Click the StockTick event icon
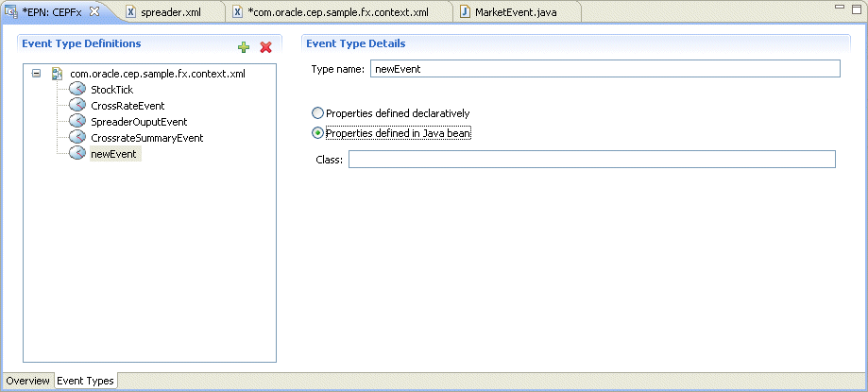This screenshot has height=392, width=868. pyautogui.click(x=77, y=89)
